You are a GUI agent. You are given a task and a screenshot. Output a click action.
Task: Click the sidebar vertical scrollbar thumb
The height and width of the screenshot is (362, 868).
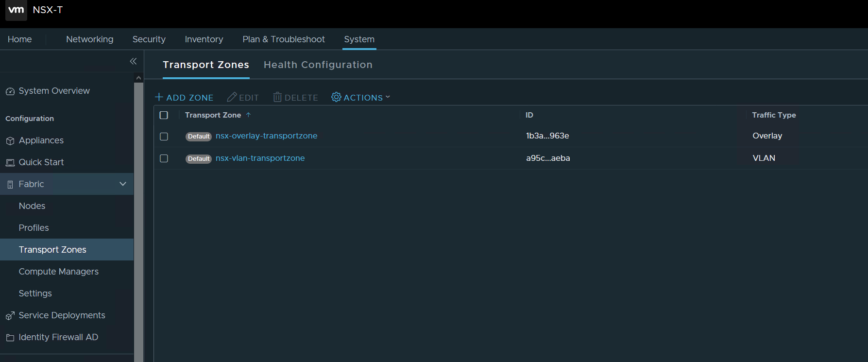coord(139,222)
